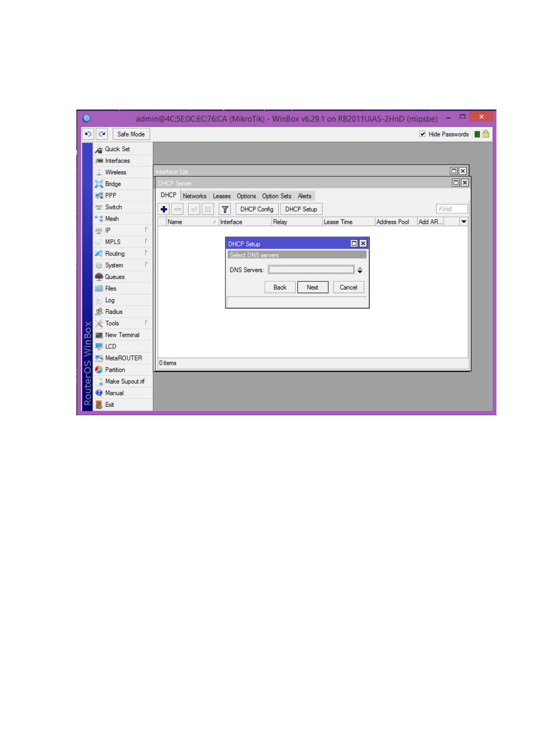Open the LCD section

click(123, 347)
